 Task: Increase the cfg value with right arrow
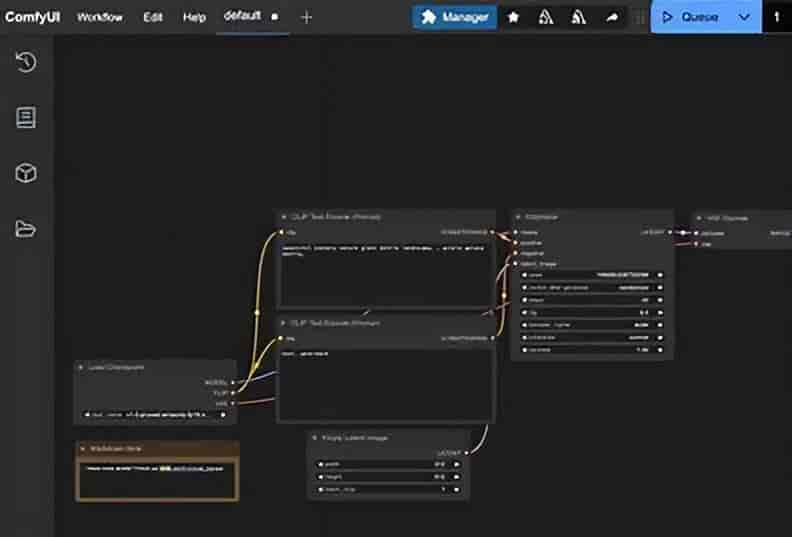660,313
